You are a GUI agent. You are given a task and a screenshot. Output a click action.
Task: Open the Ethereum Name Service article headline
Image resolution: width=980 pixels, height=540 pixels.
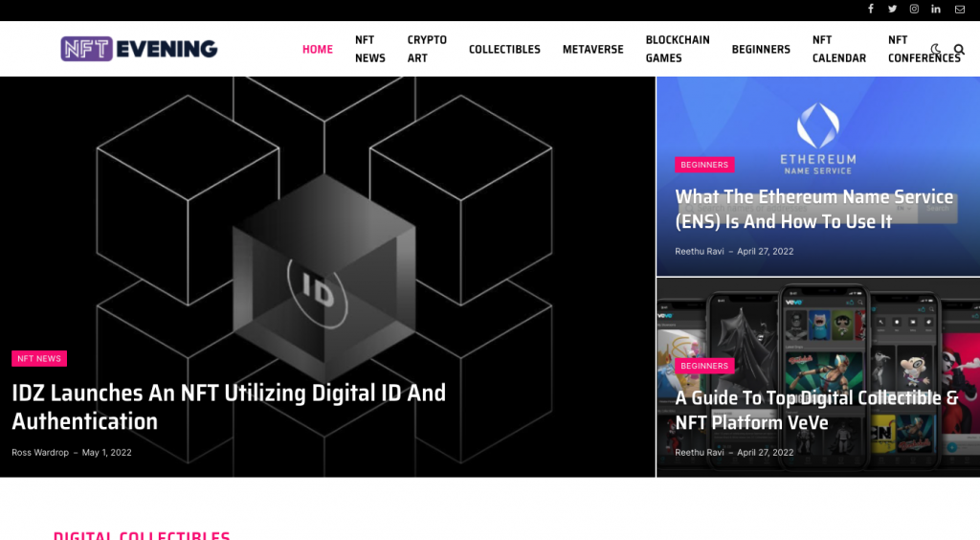coord(814,209)
